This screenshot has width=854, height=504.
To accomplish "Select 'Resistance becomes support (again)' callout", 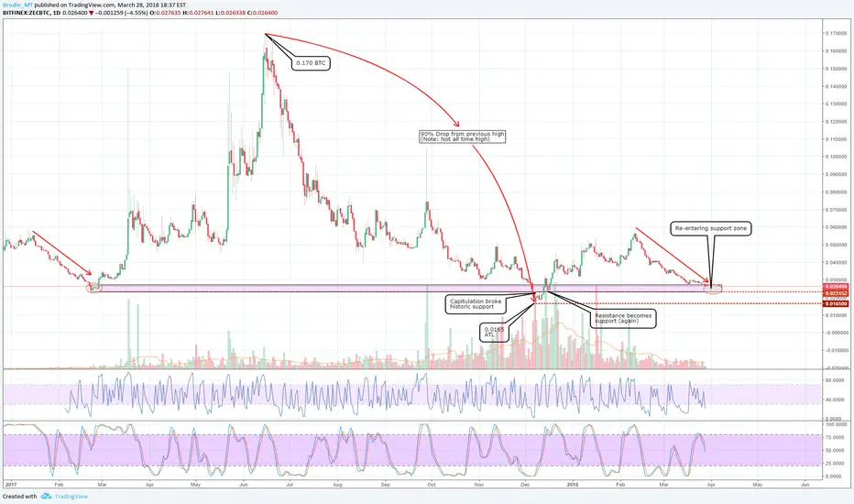I will (623, 318).
